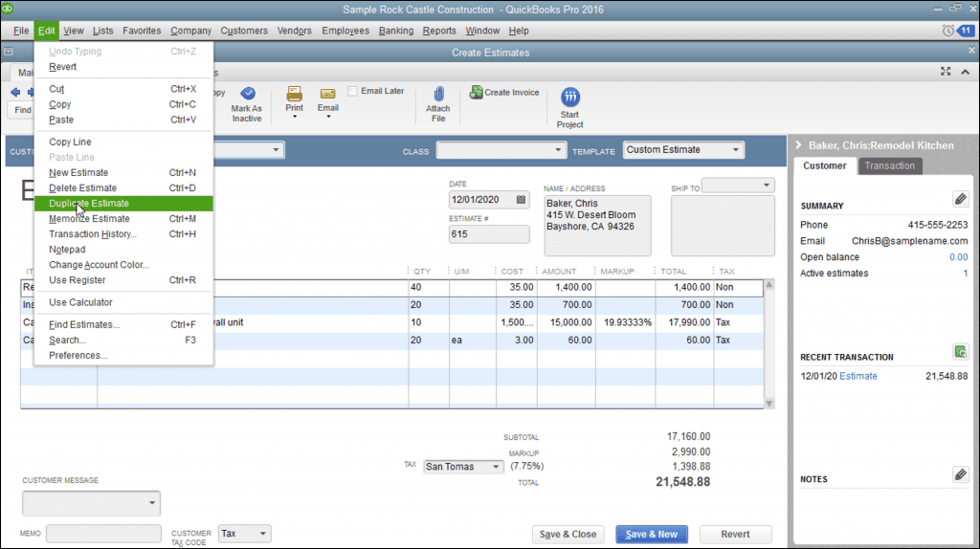Click the Print toolbar icon
This screenshot has height=549, width=980.
coord(295,94)
